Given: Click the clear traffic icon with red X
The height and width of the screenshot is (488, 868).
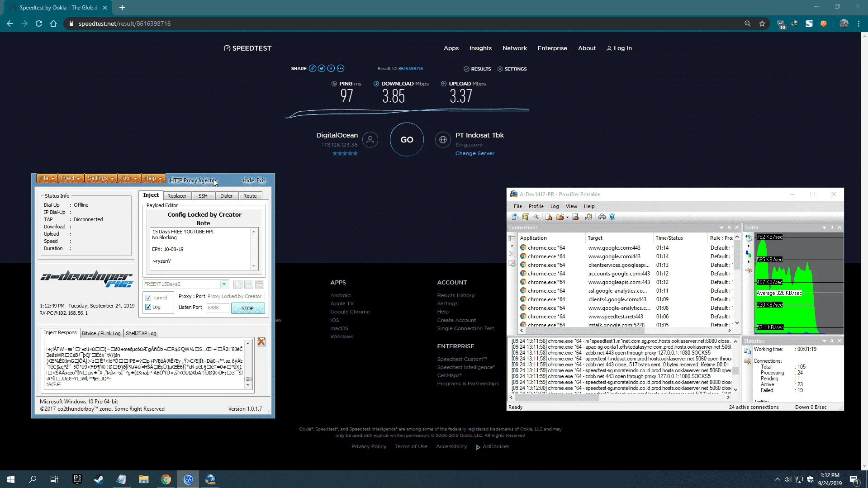Looking at the screenshot, I should click(x=749, y=270).
